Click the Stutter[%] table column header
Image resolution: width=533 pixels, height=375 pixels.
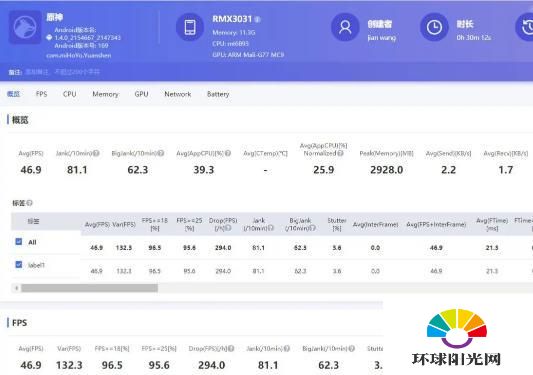337,224
